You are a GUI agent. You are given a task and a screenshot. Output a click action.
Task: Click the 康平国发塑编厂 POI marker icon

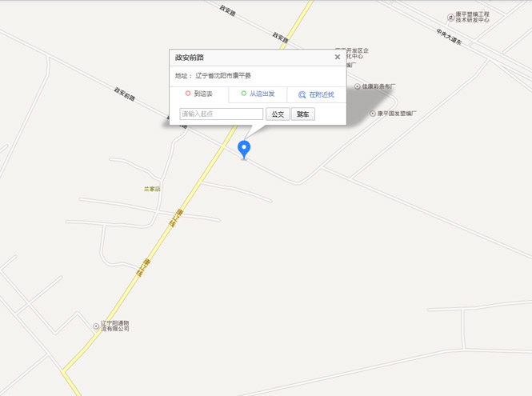[373, 114]
